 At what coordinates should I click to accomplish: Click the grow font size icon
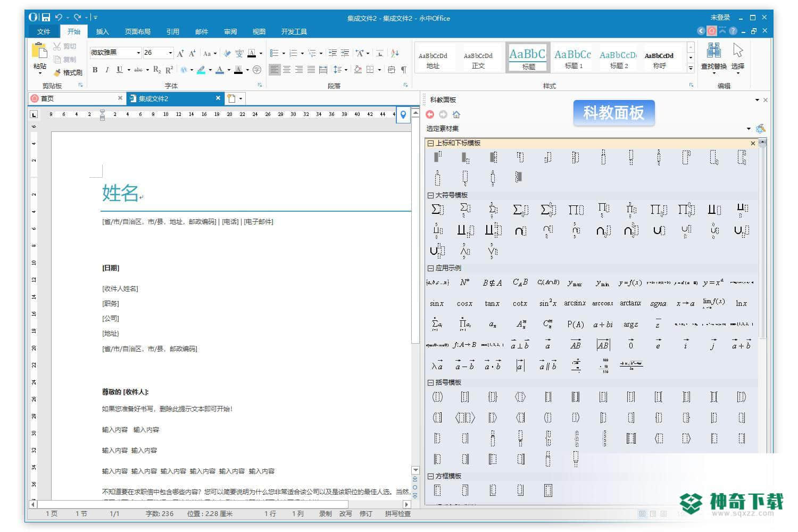click(x=180, y=53)
